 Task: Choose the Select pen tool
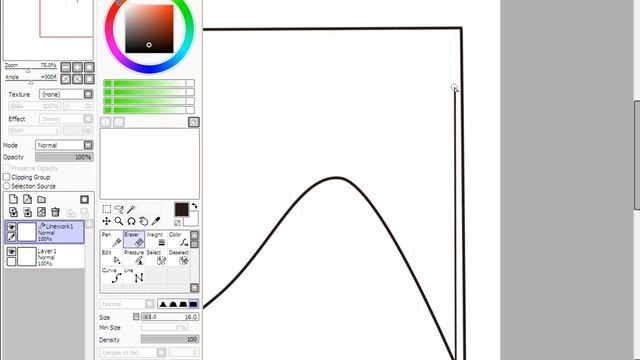point(156,258)
